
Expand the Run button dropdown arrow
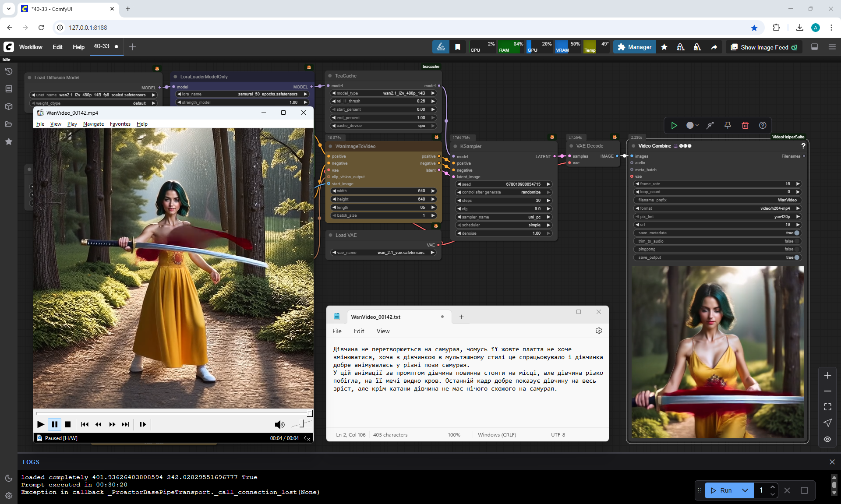pyautogui.click(x=745, y=490)
